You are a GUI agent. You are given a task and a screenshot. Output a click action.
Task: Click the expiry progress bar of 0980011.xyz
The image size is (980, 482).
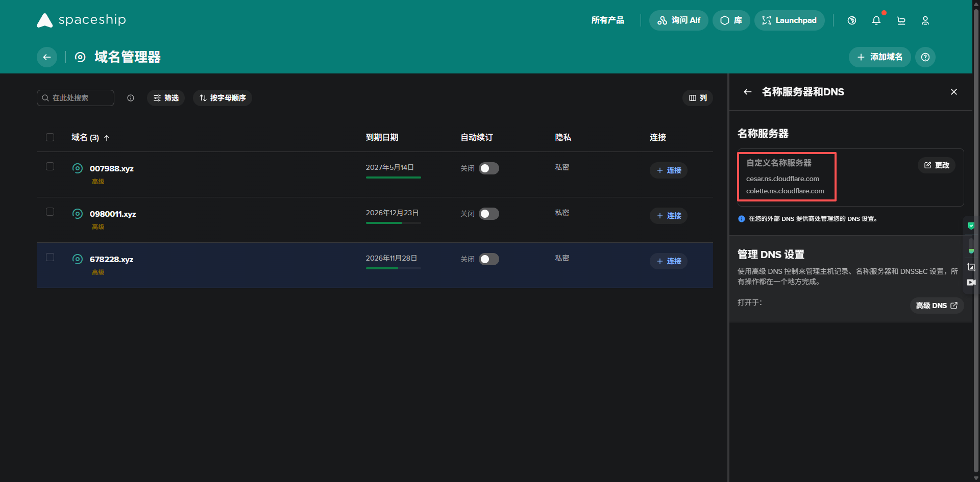[x=394, y=223]
